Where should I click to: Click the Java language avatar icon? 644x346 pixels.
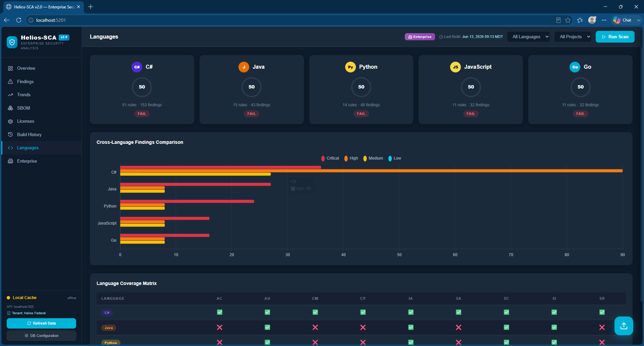[x=244, y=67]
